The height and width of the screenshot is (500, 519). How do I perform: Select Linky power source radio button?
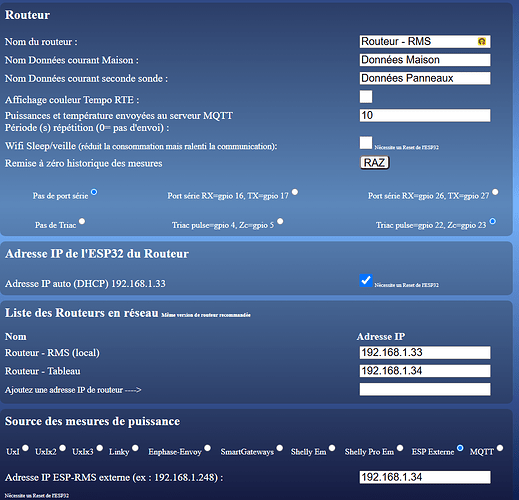(x=135, y=448)
